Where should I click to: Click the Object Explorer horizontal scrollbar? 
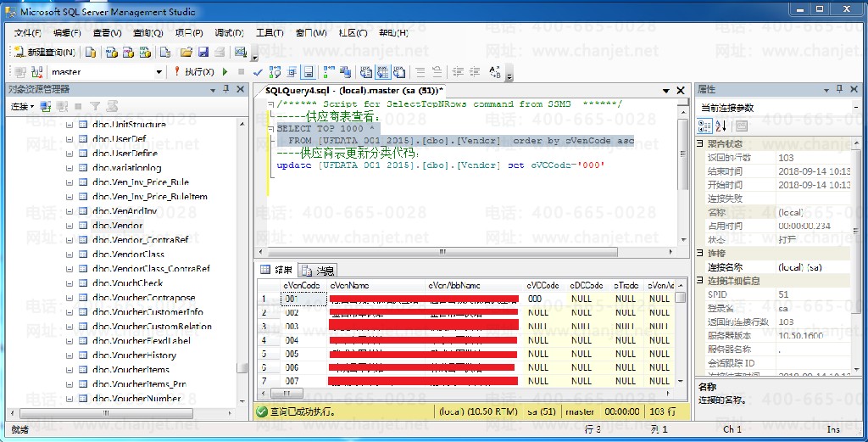[106, 413]
